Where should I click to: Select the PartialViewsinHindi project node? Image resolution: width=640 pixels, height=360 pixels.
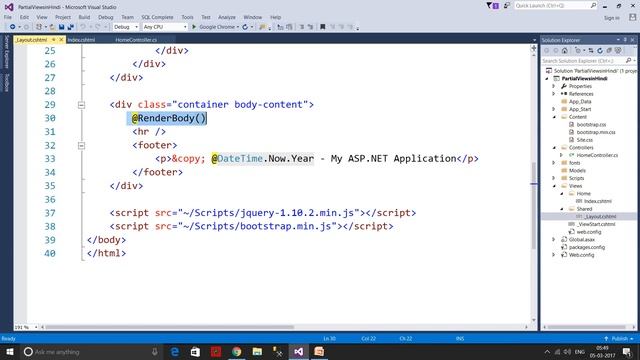(x=584, y=78)
